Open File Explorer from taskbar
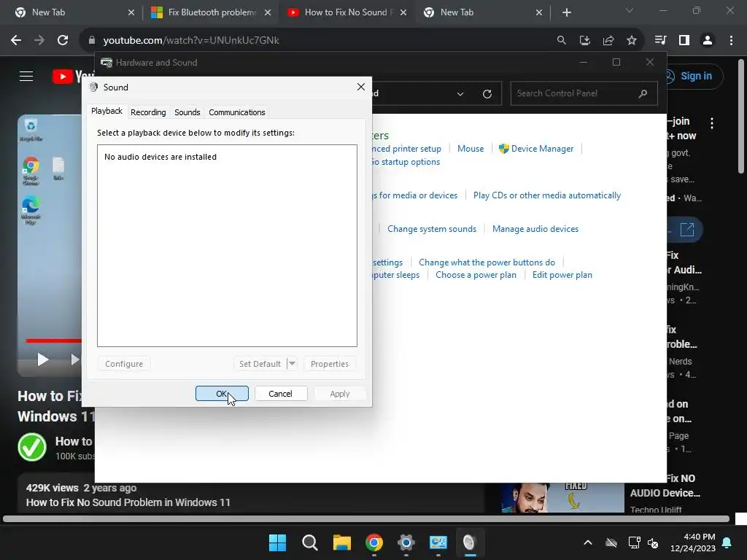The width and height of the screenshot is (747, 560). click(341, 542)
